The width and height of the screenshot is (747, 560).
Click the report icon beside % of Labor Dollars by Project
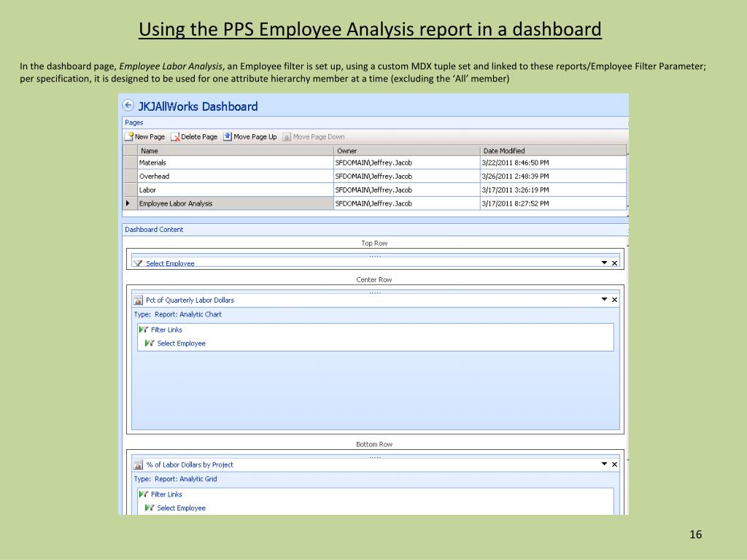tap(138, 464)
